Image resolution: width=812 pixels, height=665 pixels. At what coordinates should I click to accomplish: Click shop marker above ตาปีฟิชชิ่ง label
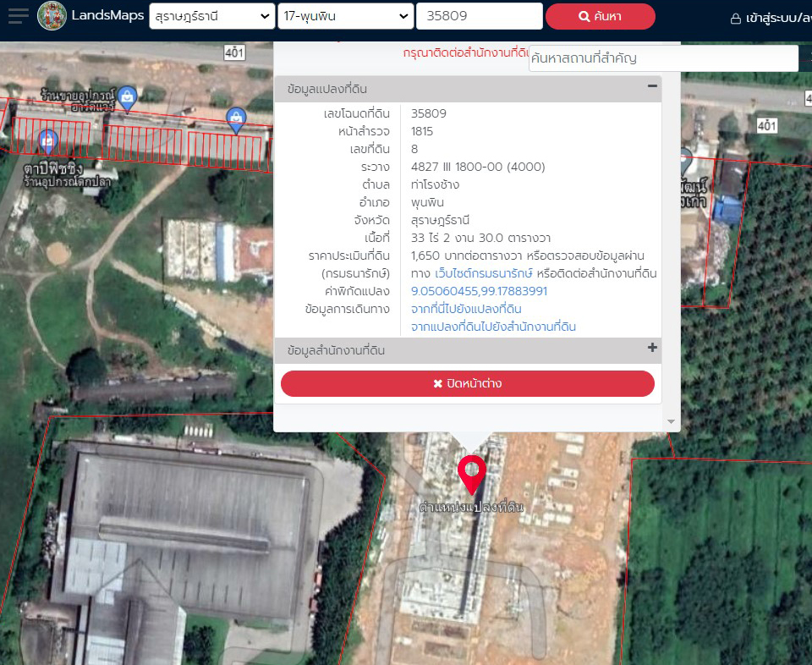click(47, 140)
